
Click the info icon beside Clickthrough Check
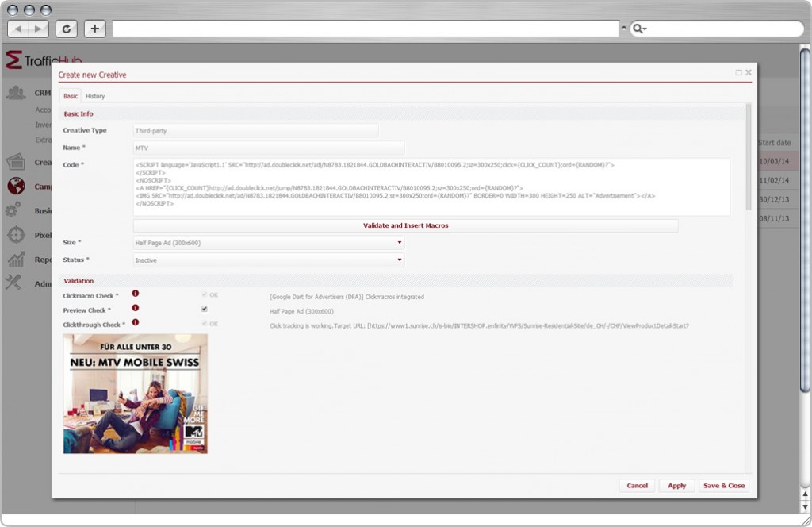click(135, 322)
